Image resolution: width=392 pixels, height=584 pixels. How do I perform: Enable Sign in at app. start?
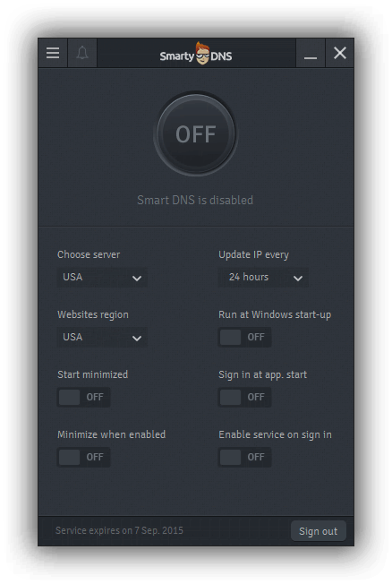[244, 398]
